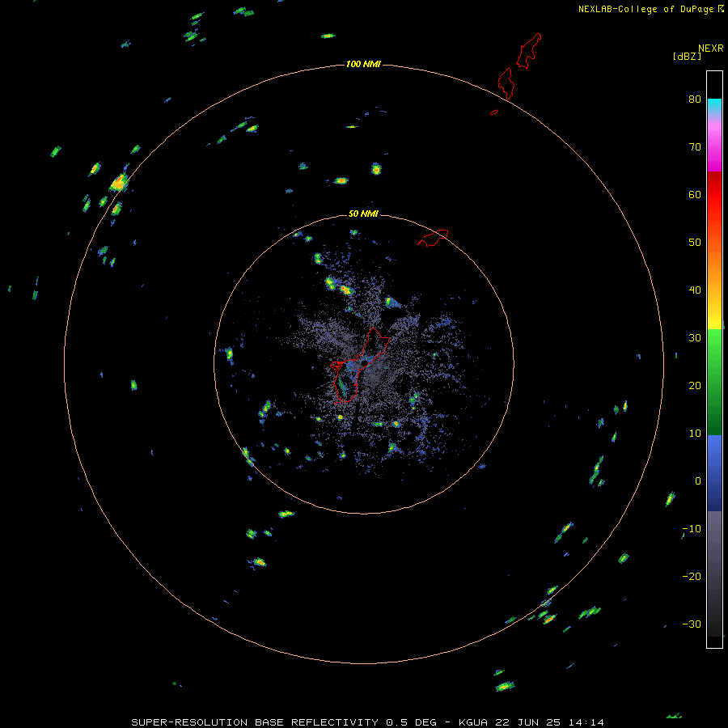The width and height of the screenshot is (728, 728).
Task: Click the 0 dBZ scale value
Action: (x=698, y=481)
